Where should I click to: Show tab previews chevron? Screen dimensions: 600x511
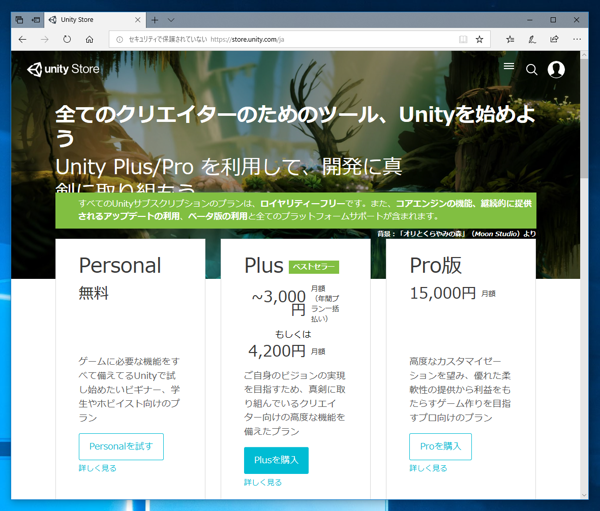point(171,20)
